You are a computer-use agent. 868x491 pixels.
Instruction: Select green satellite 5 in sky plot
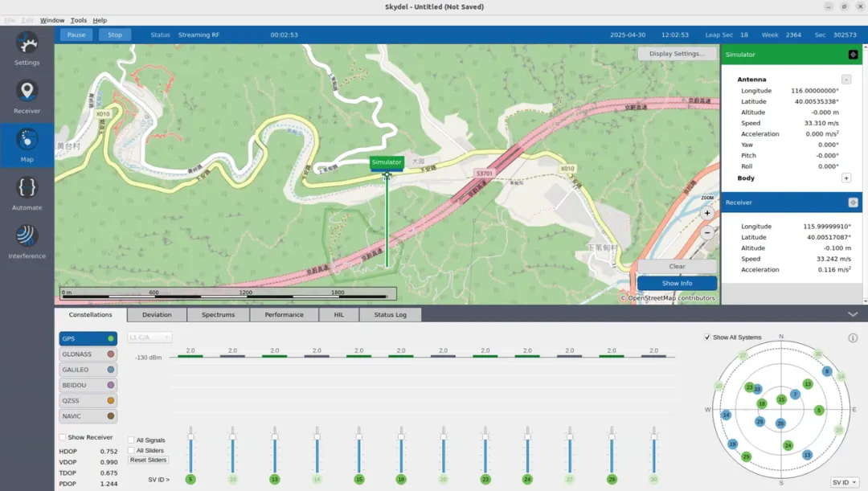[x=819, y=410]
